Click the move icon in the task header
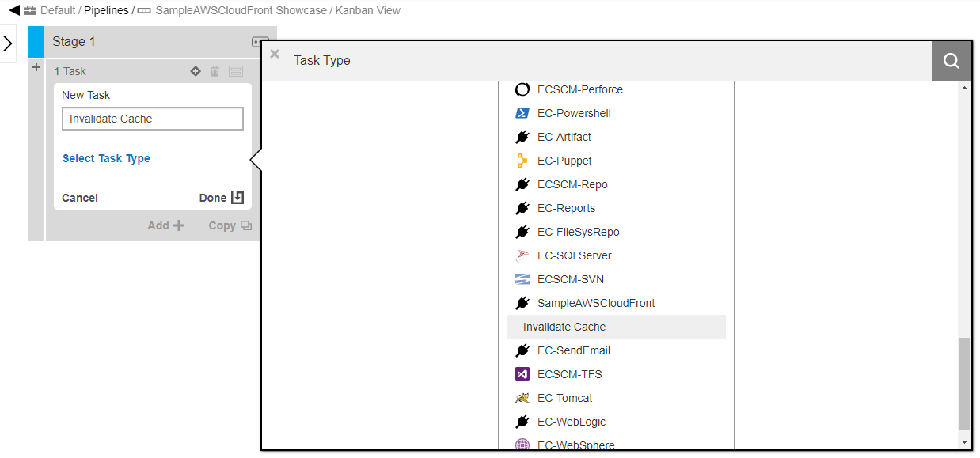The image size is (980, 458). pos(196,71)
